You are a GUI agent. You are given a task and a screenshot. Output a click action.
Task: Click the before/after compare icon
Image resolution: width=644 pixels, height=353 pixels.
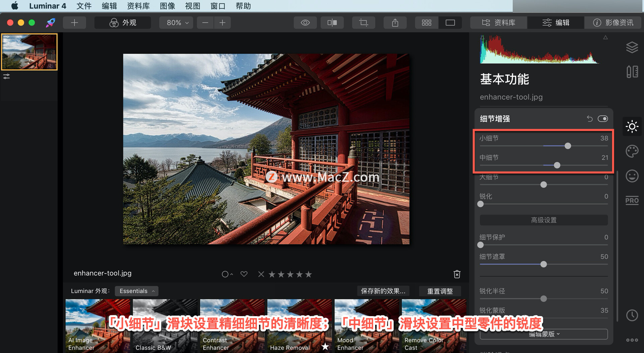pyautogui.click(x=332, y=22)
